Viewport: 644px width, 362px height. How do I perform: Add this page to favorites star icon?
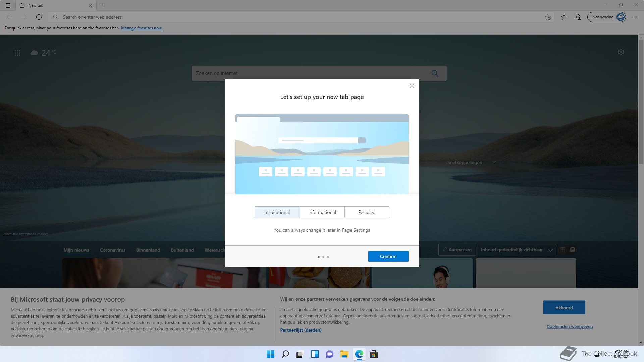(548, 17)
